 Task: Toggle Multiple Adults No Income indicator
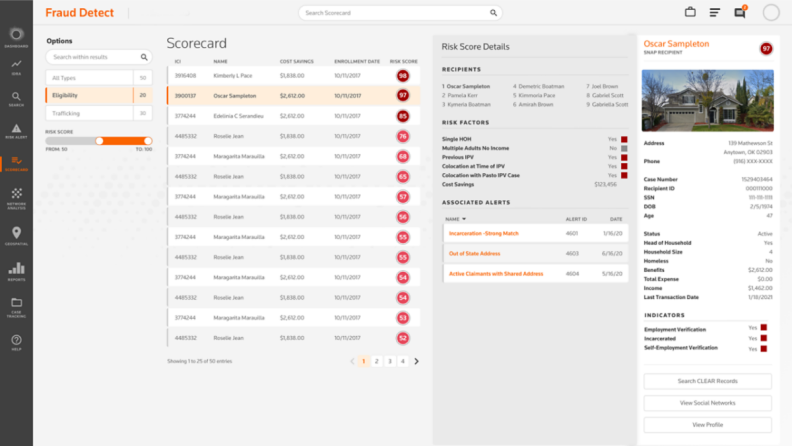pos(624,148)
